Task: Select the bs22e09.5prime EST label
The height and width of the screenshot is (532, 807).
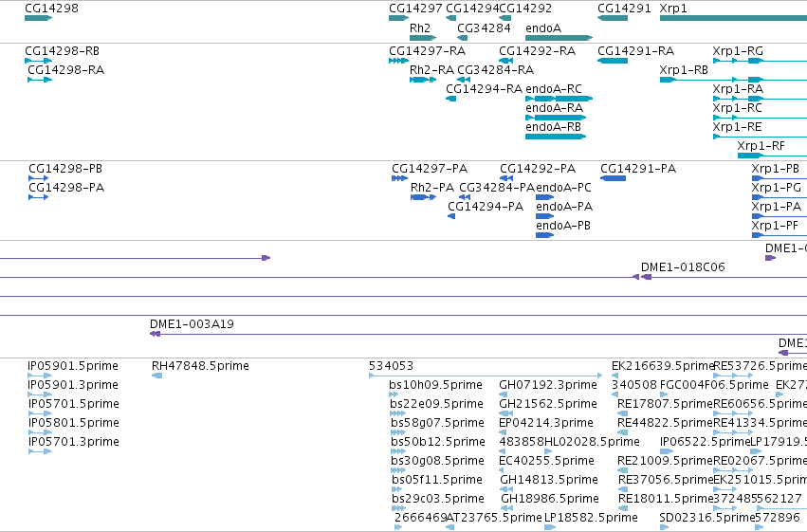Action: click(x=437, y=404)
